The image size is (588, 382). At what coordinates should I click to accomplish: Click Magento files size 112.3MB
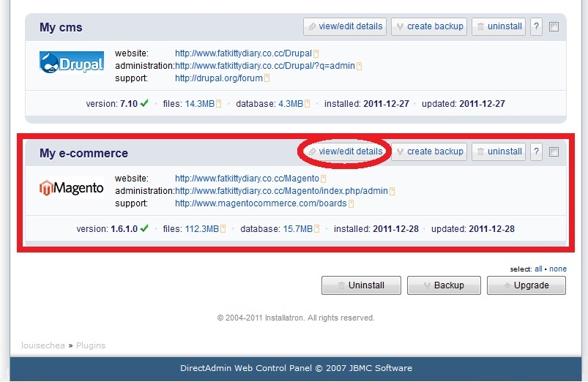pyautogui.click(x=202, y=228)
